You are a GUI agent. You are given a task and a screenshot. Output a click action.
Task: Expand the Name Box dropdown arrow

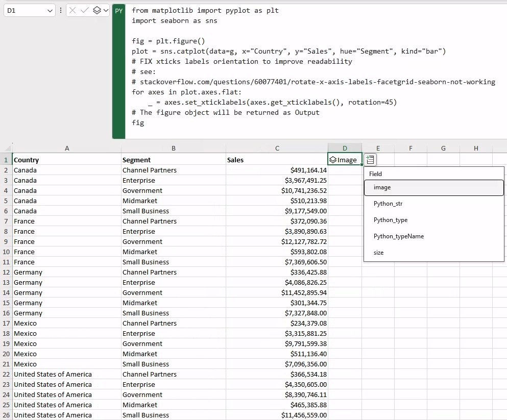coord(50,11)
